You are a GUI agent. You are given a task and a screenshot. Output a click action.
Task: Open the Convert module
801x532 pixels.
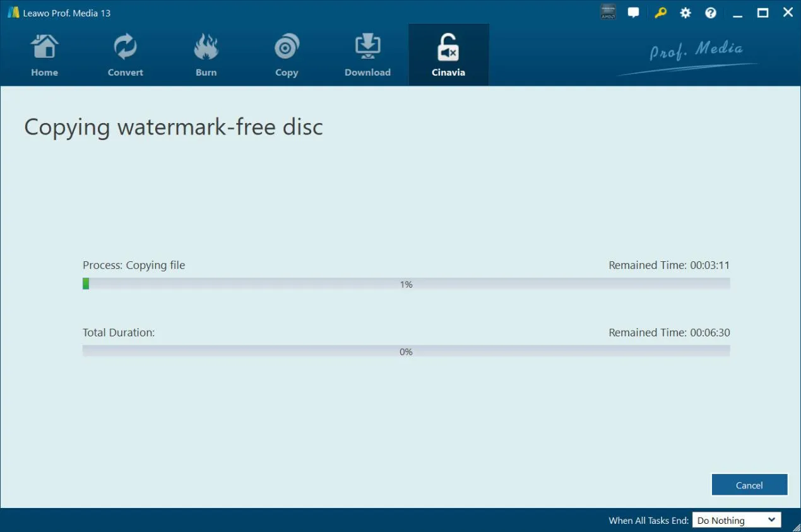125,56
